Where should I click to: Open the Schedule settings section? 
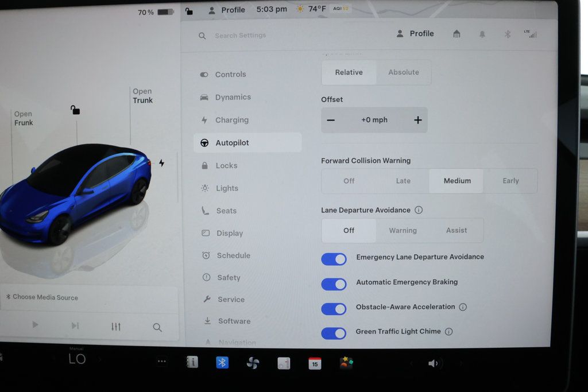247,255
